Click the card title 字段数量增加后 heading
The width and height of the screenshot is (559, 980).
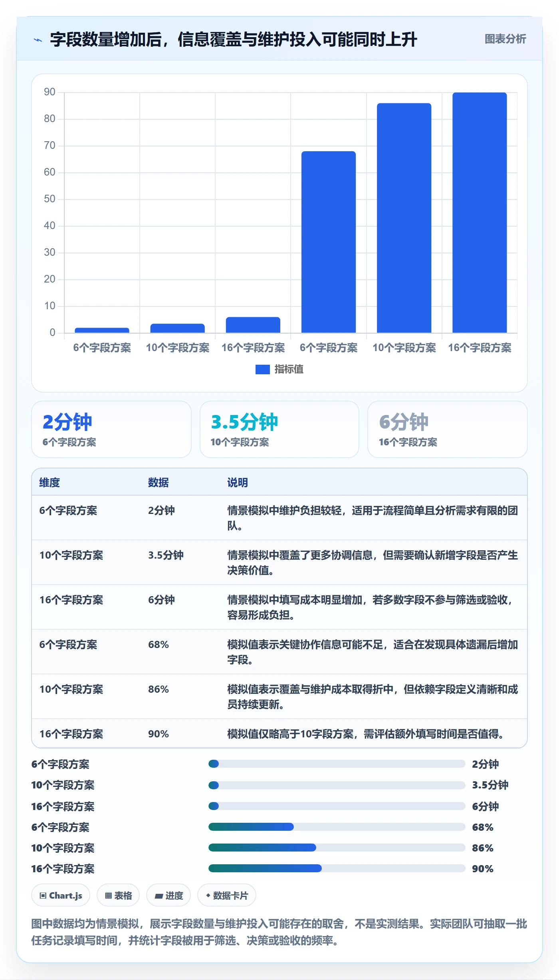click(x=234, y=40)
